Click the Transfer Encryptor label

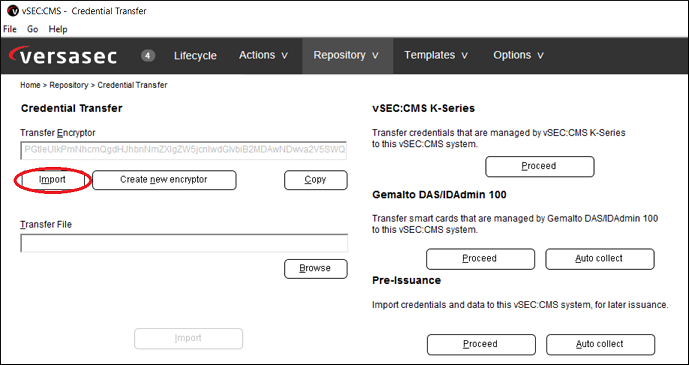tap(58, 132)
